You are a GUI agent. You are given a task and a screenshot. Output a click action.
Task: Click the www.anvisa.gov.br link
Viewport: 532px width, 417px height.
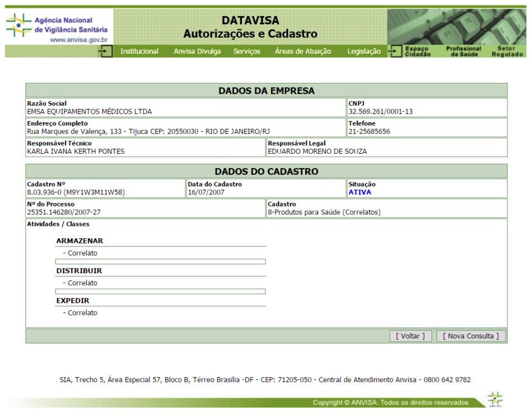(78, 40)
